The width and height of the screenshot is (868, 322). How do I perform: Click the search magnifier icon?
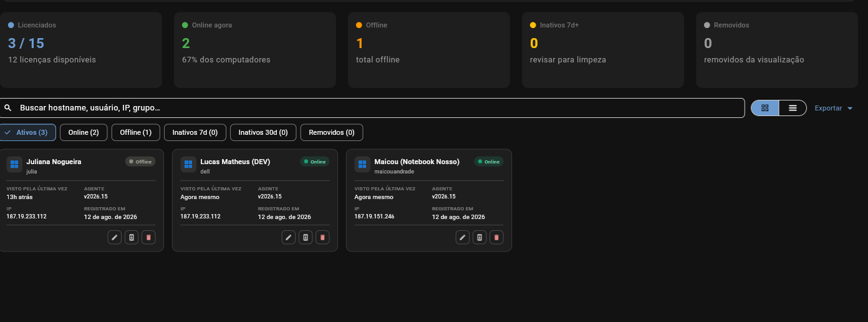[x=8, y=108]
